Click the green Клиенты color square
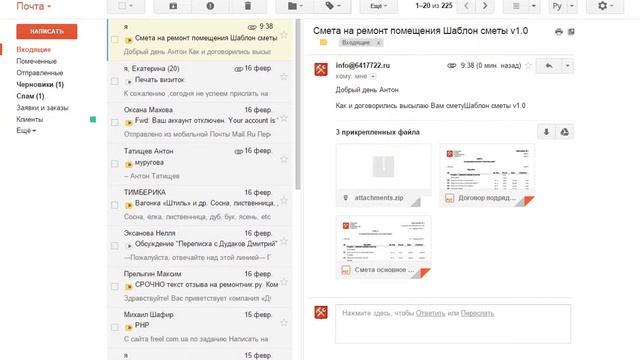The height and width of the screenshot is (360, 640). [93, 119]
